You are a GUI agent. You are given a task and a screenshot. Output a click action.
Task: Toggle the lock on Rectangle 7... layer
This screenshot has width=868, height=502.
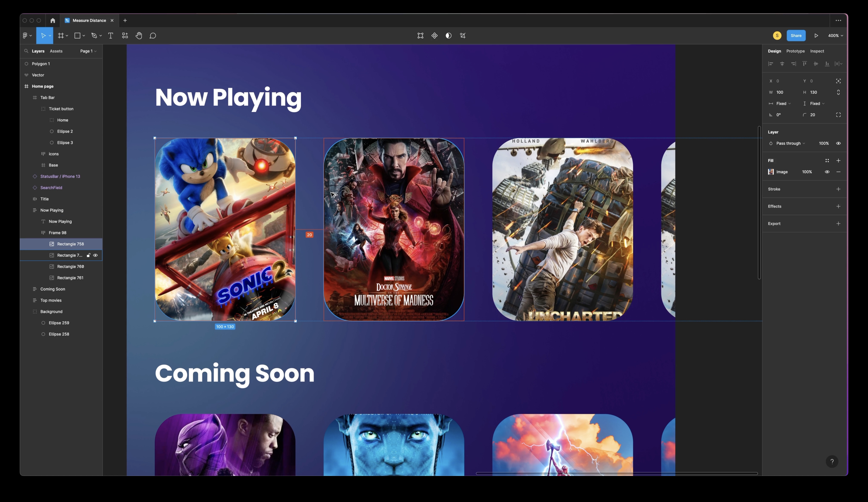pyautogui.click(x=89, y=255)
